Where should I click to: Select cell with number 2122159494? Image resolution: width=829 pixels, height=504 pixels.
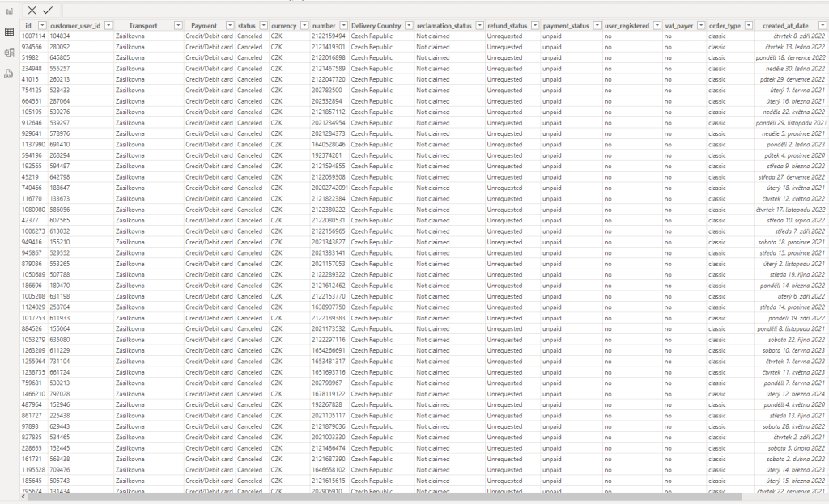point(329,36)
